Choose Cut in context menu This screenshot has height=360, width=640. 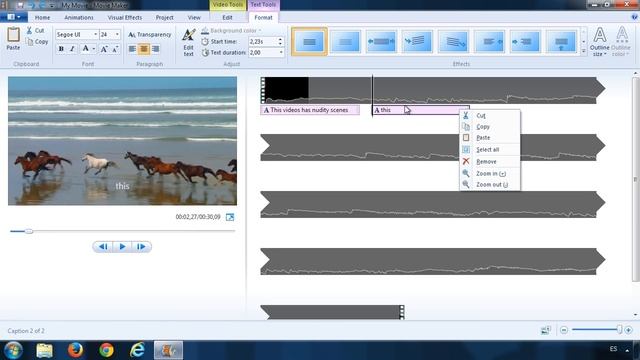(x=490, y=116)
